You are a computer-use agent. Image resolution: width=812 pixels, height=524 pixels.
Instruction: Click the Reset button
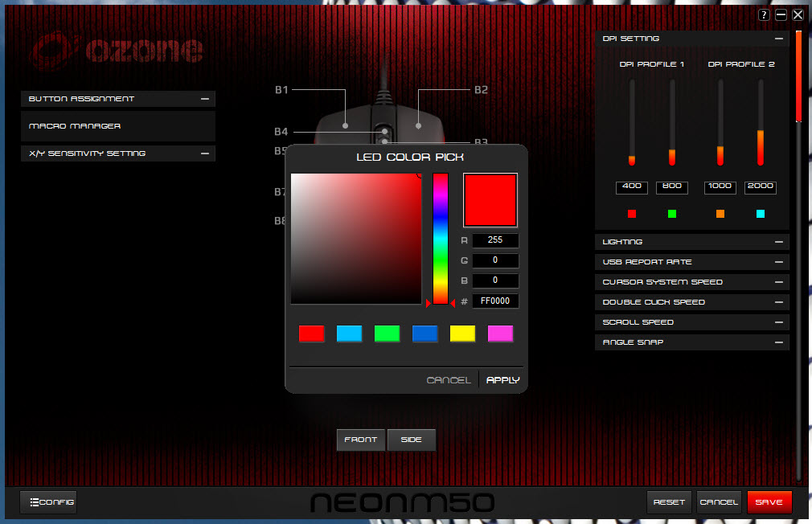pyautogui.click(x=669, y=502)
